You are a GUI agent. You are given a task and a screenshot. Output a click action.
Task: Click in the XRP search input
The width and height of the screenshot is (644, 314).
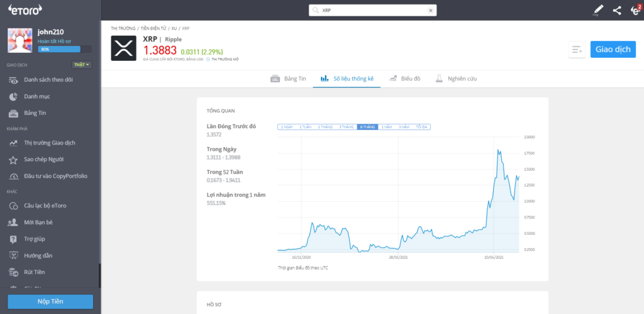[x=372, y=11]
